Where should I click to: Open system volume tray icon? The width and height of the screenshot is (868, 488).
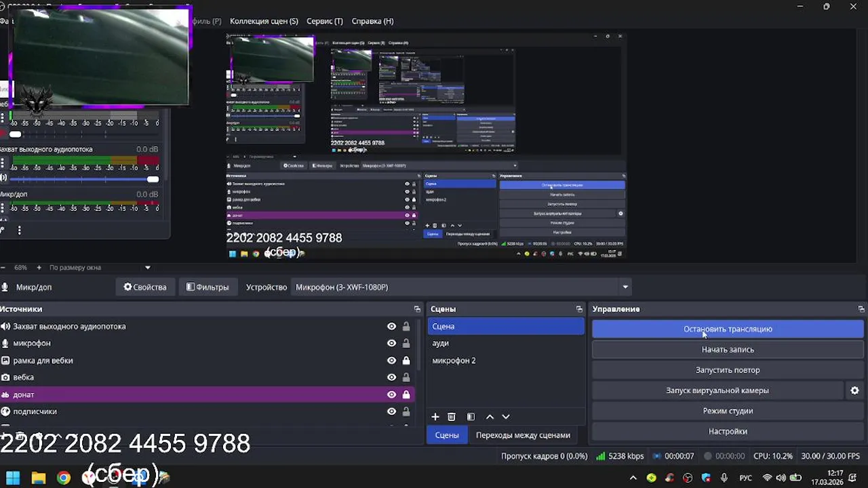781,478
